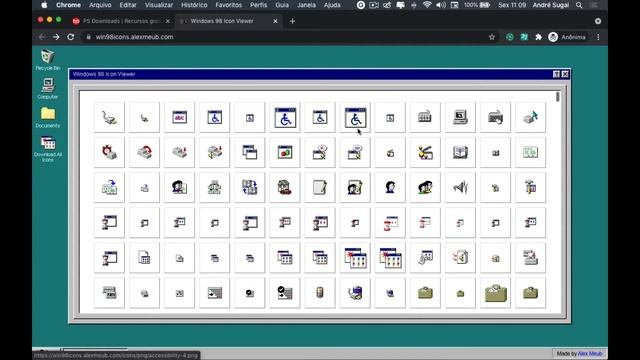Select the largest olive briefcase icon
The image size is (640, 360).
[x=496, y=293]
